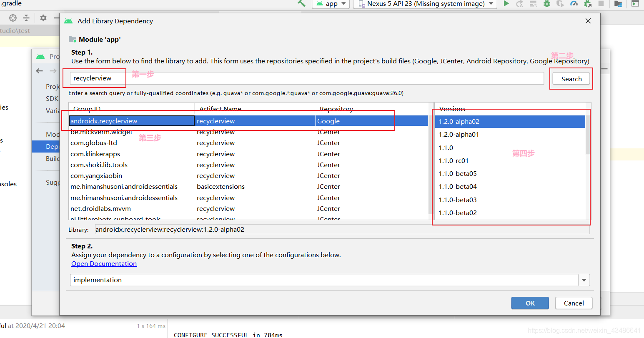Select Build Variants in Project Structure sidebar

click(52, 159)
